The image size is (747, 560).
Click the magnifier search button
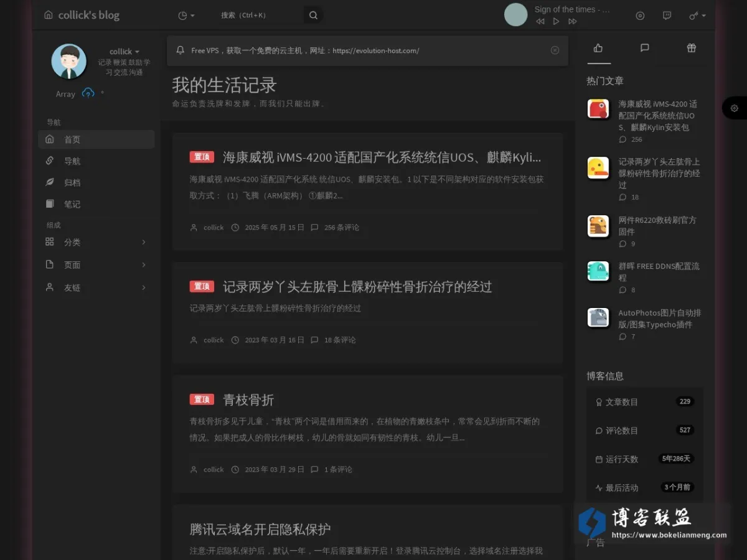coord(313,16)
